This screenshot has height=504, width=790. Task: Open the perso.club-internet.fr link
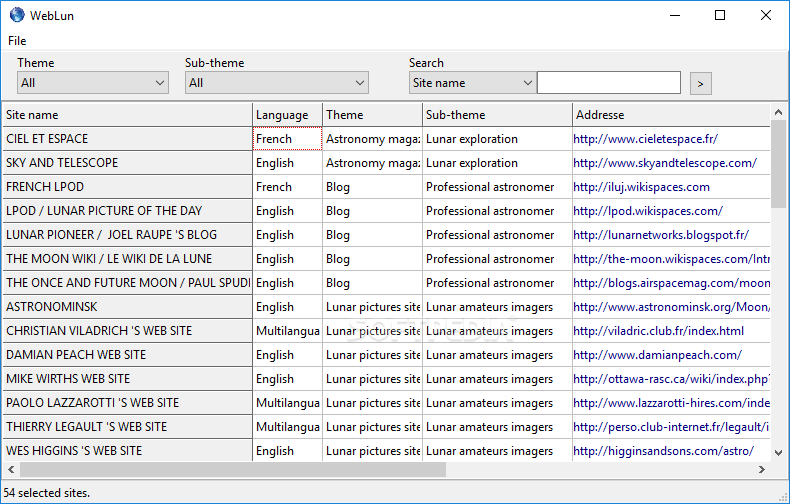672,427
